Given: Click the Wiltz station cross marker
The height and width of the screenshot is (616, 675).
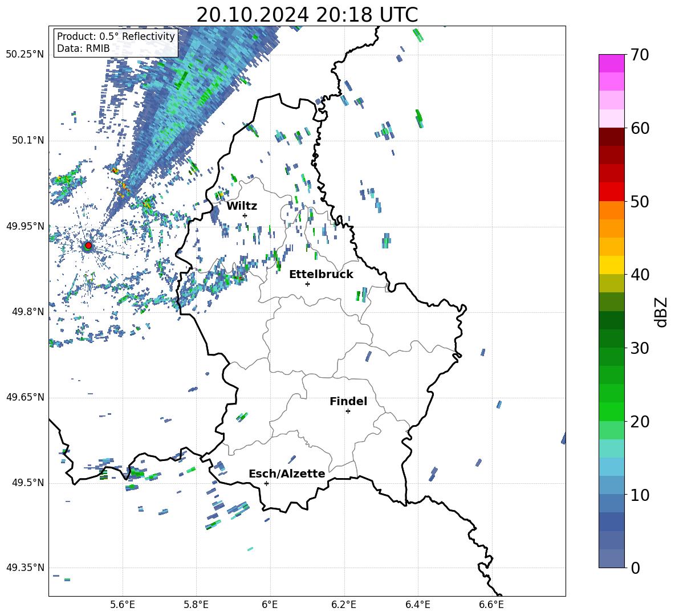Looking at the screenshot, I should coord(245,215).
